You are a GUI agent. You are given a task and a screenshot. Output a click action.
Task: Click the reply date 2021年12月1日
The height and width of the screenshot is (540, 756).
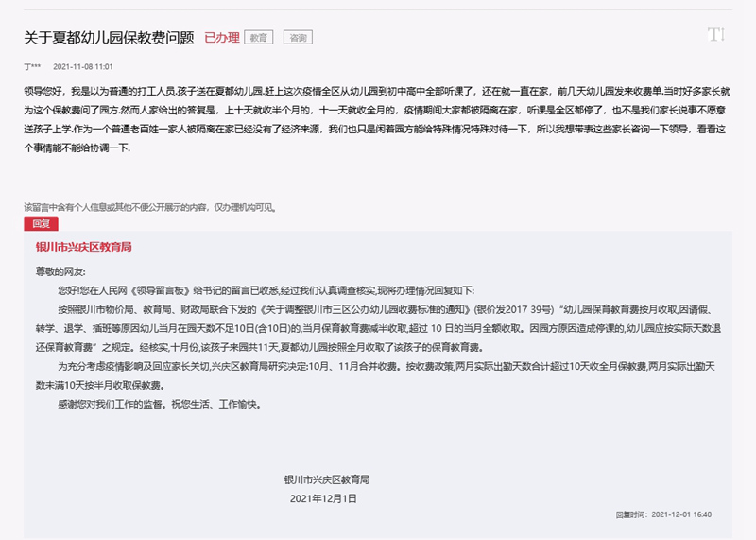coord(323,497)
